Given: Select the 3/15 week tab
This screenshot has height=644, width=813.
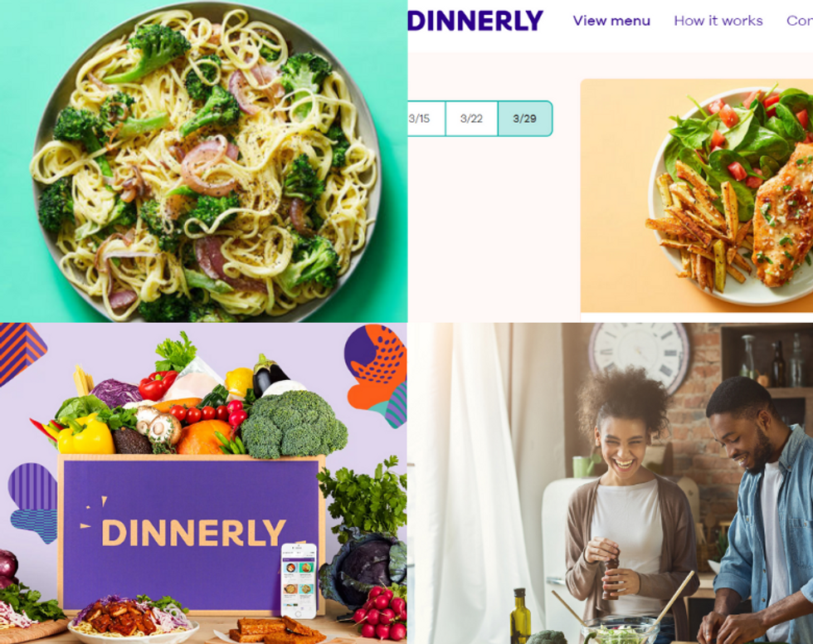Looking at the screenshot, I should (426, 119).
